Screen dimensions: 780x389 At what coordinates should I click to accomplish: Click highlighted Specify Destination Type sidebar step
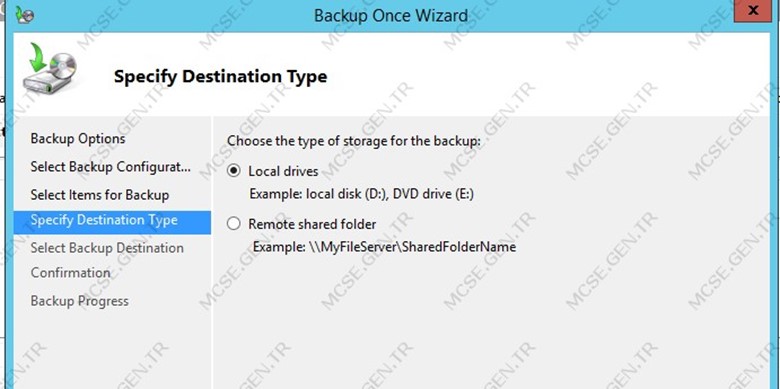[112, 222]
